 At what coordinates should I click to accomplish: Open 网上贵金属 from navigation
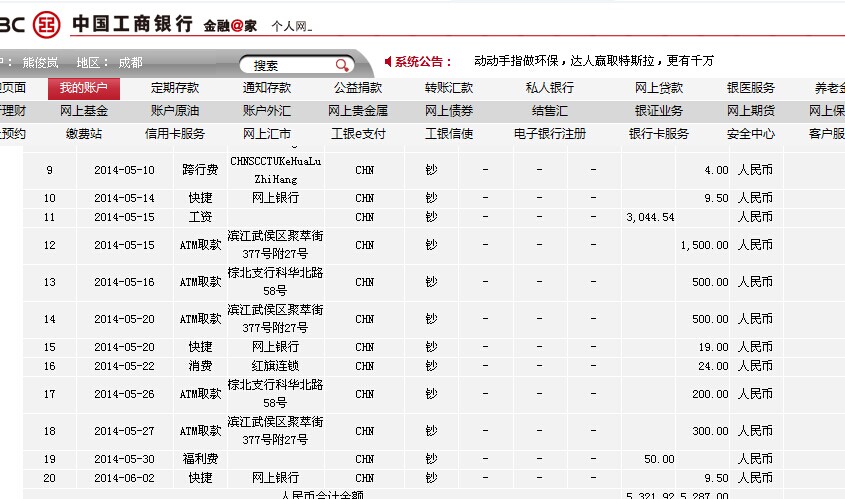click(x=358, y=111)
